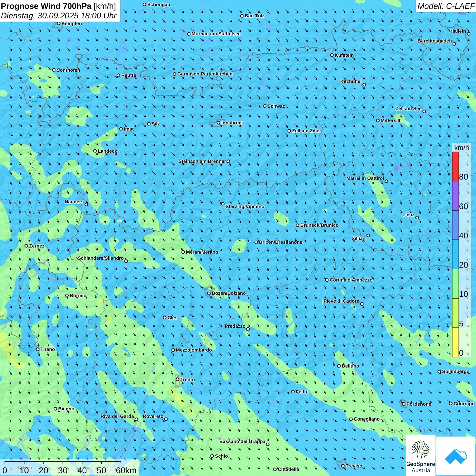Click the 'Bienno' label
Viewport: 476px width, 476px height.
(66, 409)
